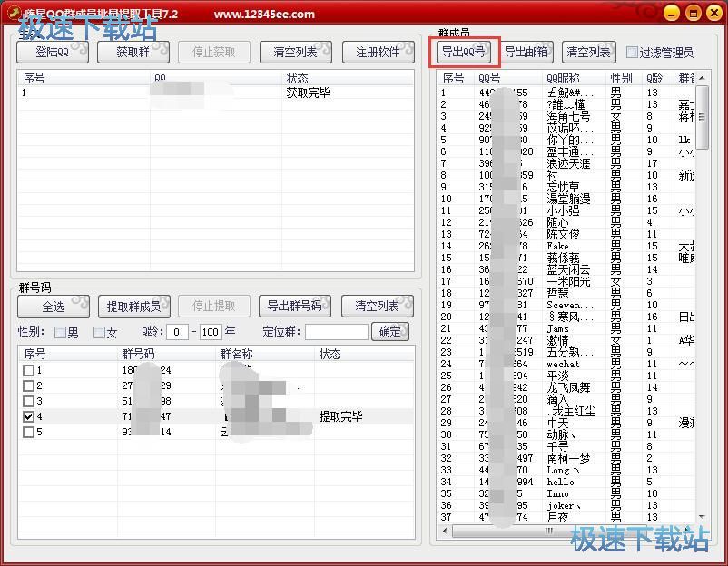Open the 注册软件 registration button

point(378,52)
